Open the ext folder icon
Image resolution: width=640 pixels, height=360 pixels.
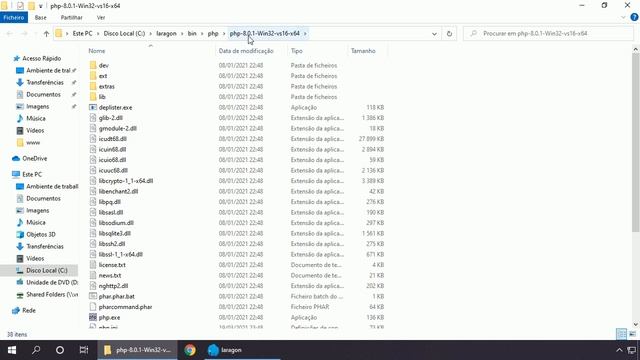point(93,76)
